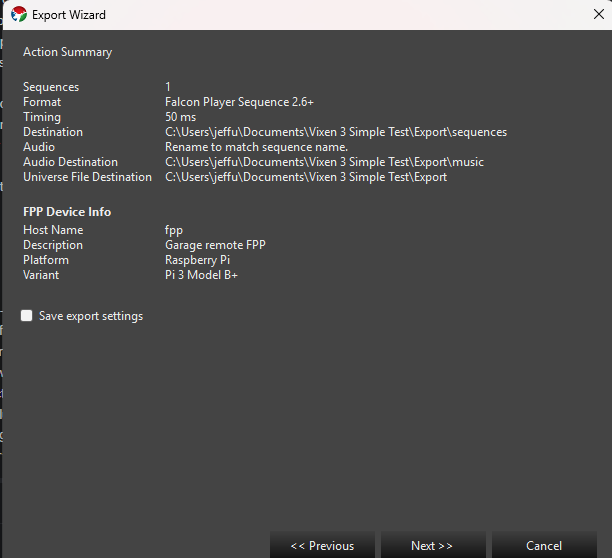
Task: Click the Host Name label
Action: [x=53, y=230]
